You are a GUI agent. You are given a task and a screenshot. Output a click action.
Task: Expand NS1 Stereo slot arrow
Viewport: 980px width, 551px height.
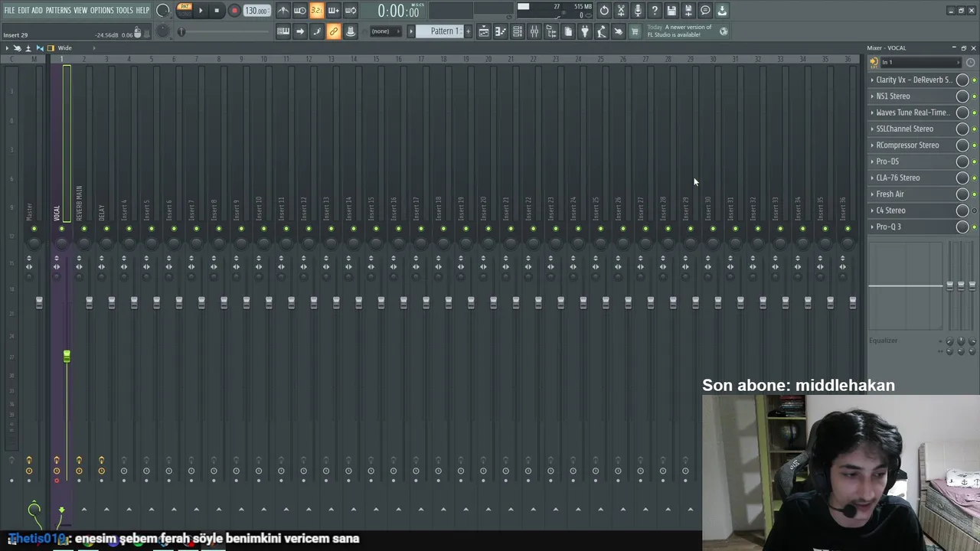pos(872,96)
